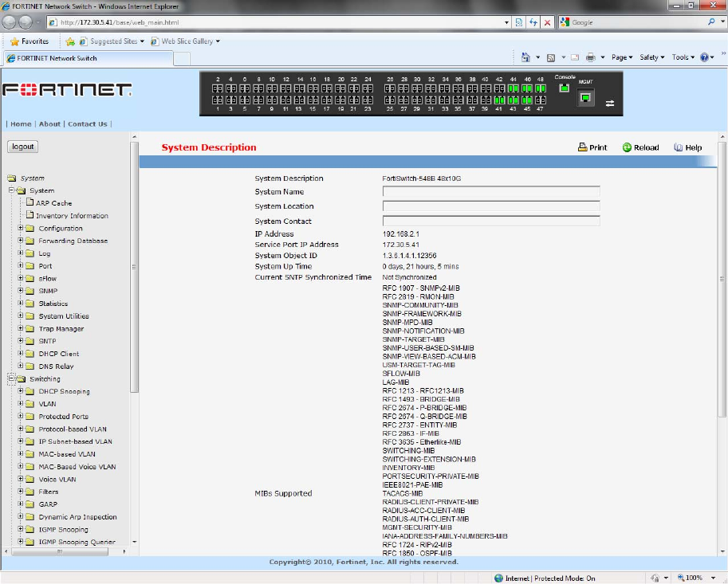Click the Console port indicator
Image resolution: width=728 pixels, height=584 pixels.
point(564,88)
